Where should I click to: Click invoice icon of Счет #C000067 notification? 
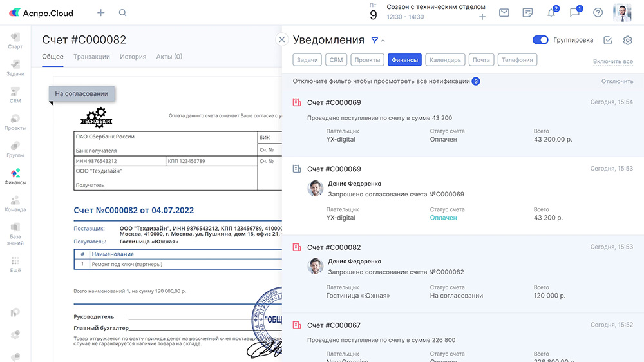(x=296, y=325)
